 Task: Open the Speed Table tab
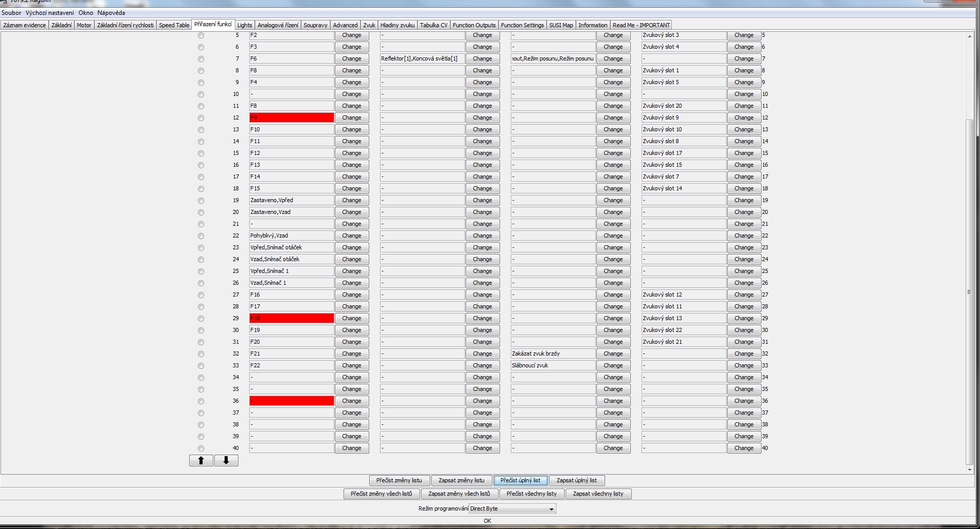tap(174, 25)
